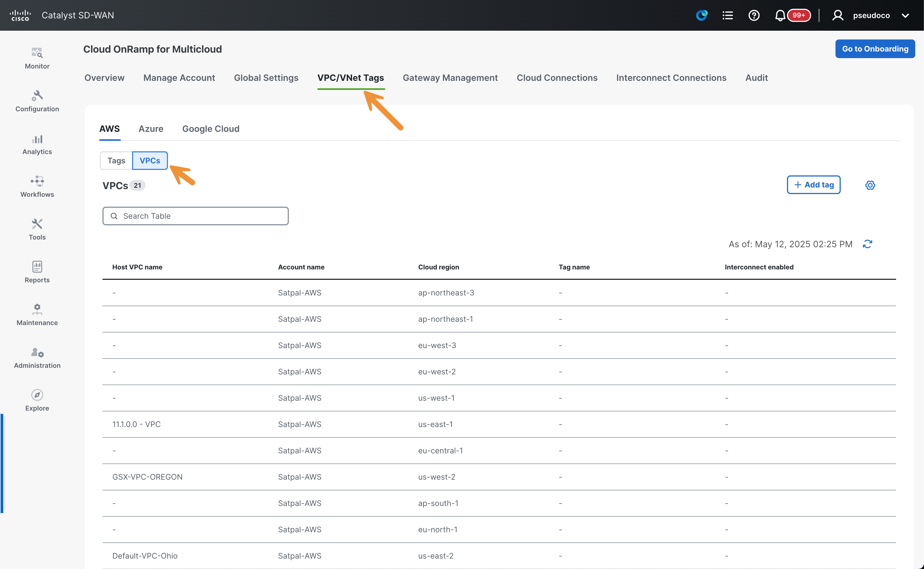Open the Tools sidebar section
Screen dimensions: 924x569
pos(37,230)
